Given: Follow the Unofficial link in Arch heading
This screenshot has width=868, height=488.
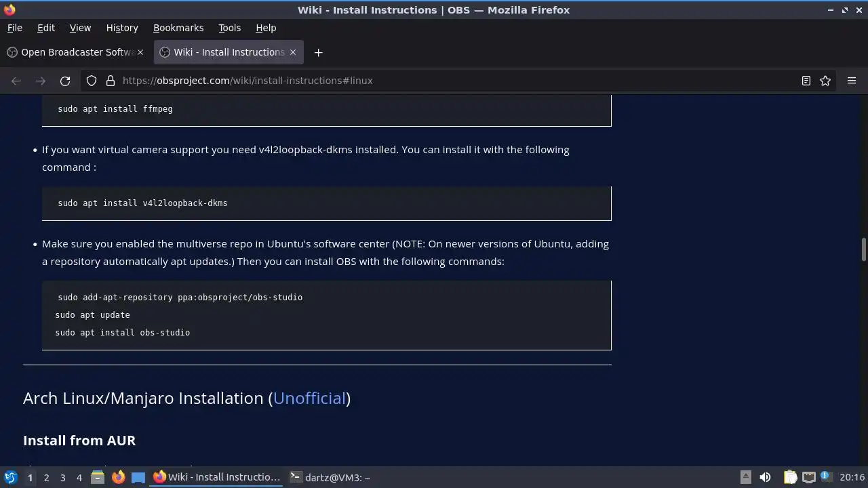Looking at the screenshot, I should coord(310,398).
